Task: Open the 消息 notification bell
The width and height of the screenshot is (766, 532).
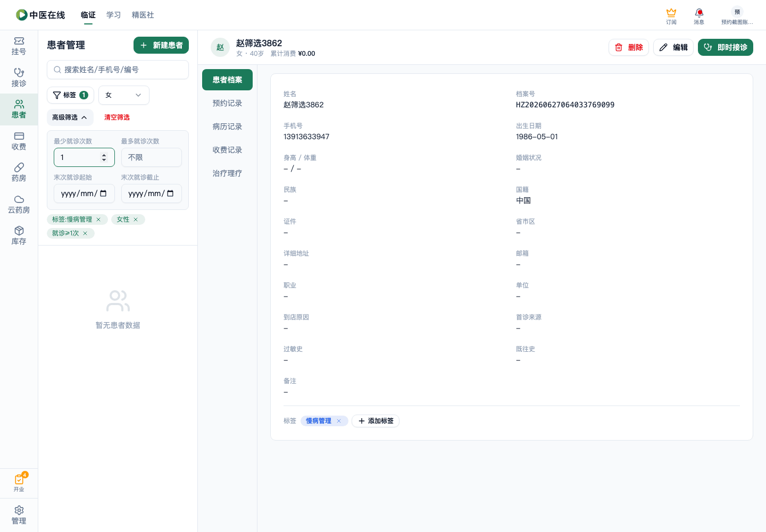Action: coord(699,16)
